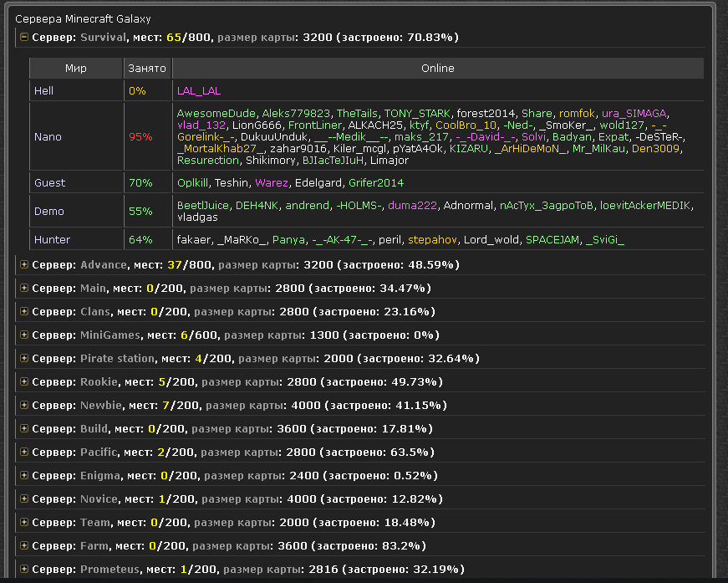Click the 'Занято' column header
The width and height of the screenshot is (728, 583).
[146, 69]
